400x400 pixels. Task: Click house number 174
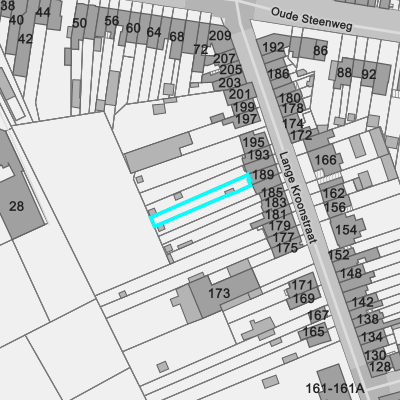click(293, 124)
